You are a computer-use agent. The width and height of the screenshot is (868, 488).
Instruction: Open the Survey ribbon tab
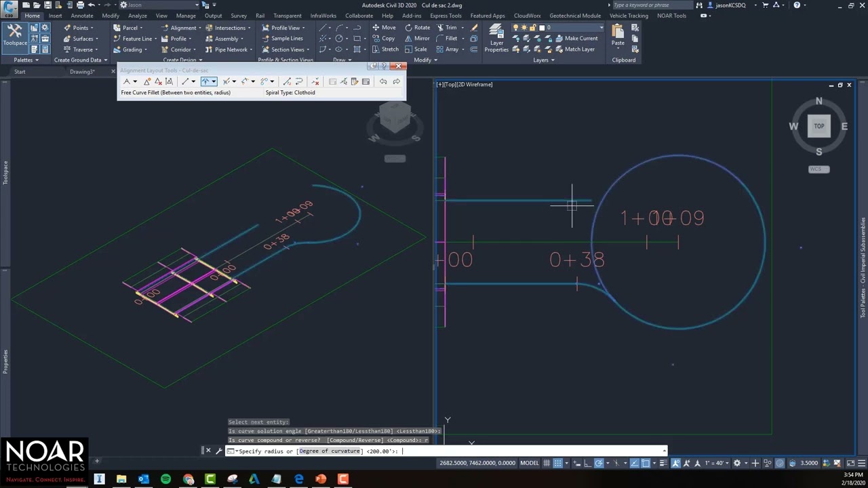click(239, 16)
